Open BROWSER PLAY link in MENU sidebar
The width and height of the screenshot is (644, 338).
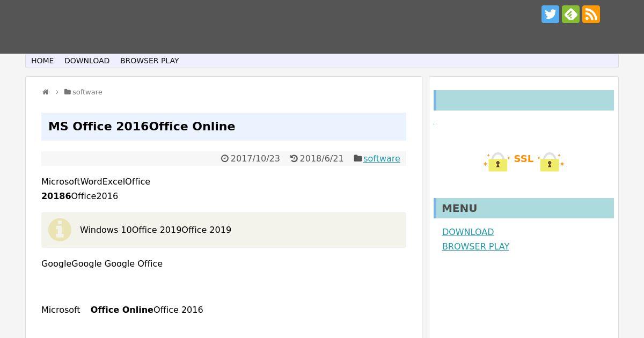[475, 246]
